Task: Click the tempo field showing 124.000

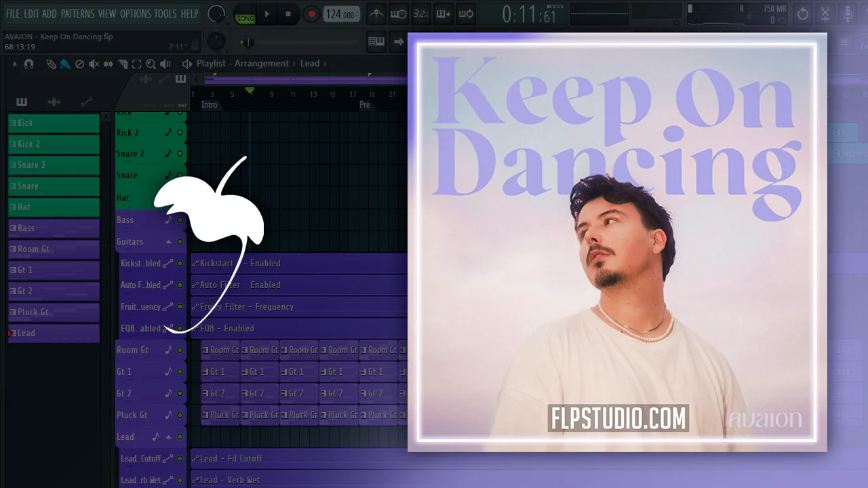Action: [x=342, y=14]
